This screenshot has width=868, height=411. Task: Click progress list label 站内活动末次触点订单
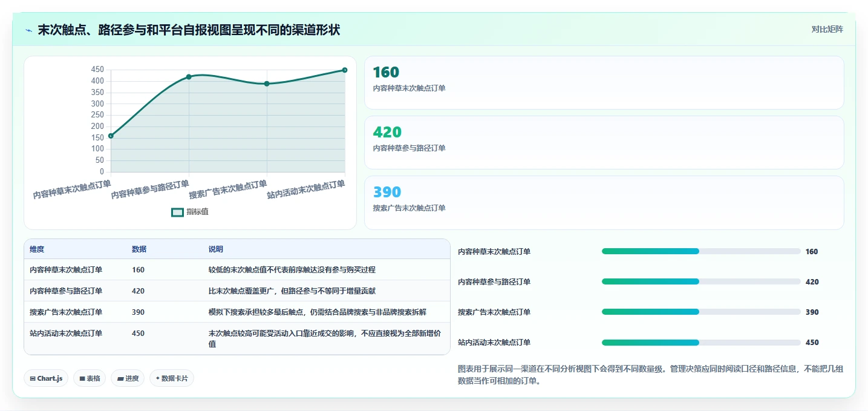point(494,343)
